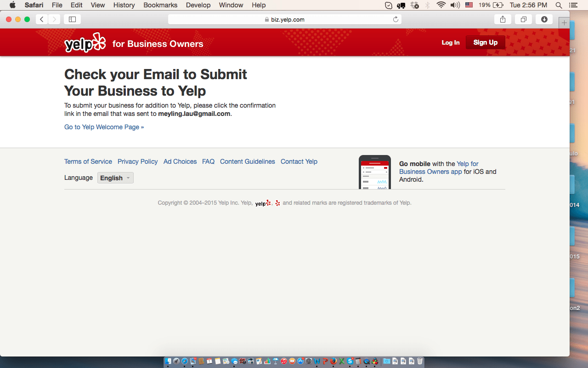Viewport: 588px width, 368px height.
Task: Click the Sign Up button
Action: click(486, 42)
